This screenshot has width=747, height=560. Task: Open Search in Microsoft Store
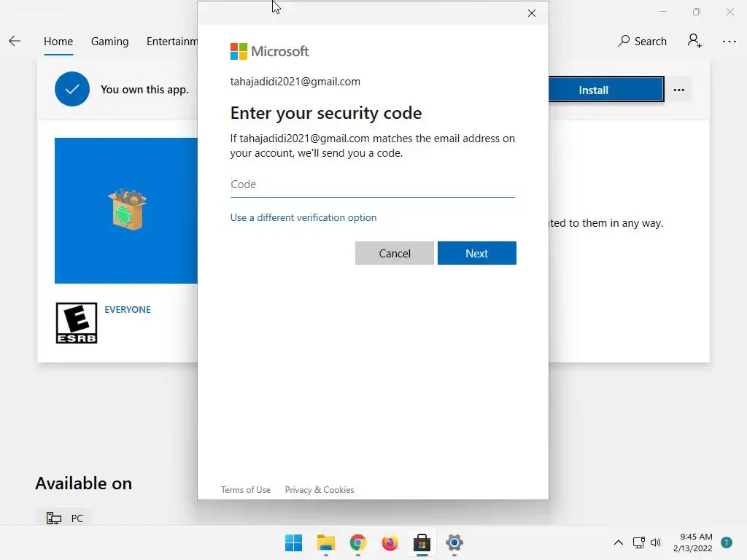[x=642, y=42]
